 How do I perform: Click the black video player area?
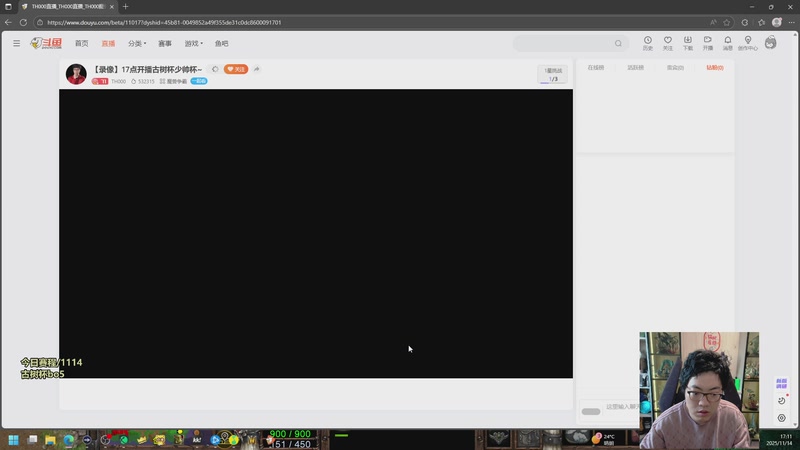[316, 234]
